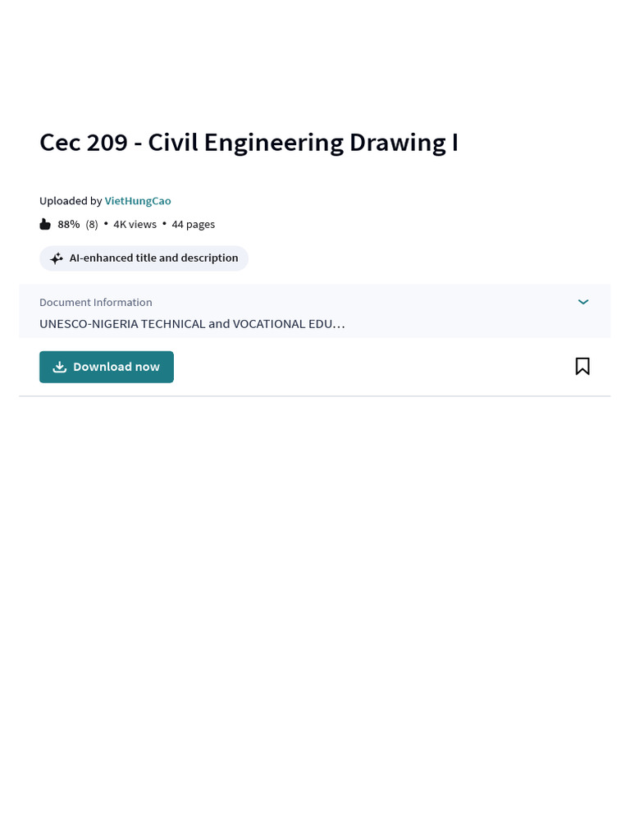
Task: Save document with the bookmark icon
Action: (x=582, y=367)
